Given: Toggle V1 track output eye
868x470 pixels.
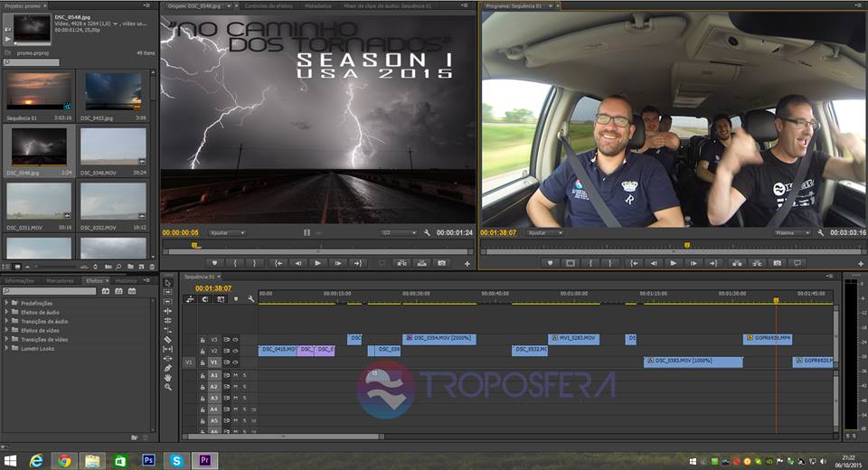Looking at the screenshot, I should [235, 362].
